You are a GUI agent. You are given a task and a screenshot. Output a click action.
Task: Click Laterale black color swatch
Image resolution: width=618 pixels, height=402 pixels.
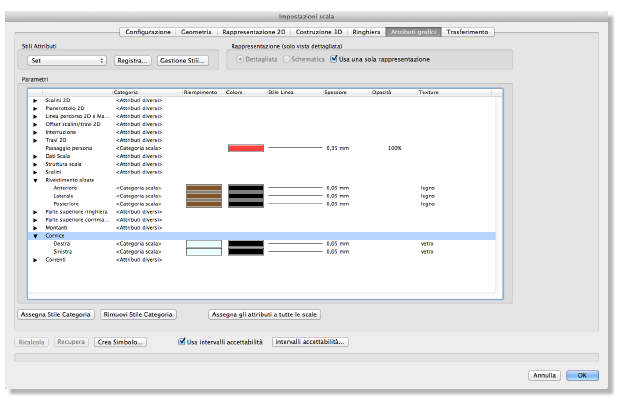point(246,196)
